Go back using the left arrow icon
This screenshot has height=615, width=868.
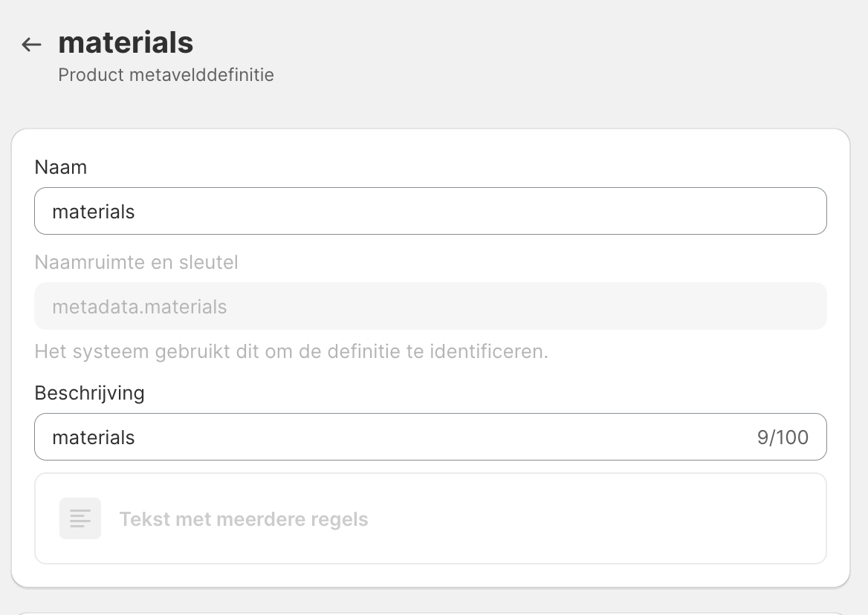pyautogui.click(x=31, y=45)
